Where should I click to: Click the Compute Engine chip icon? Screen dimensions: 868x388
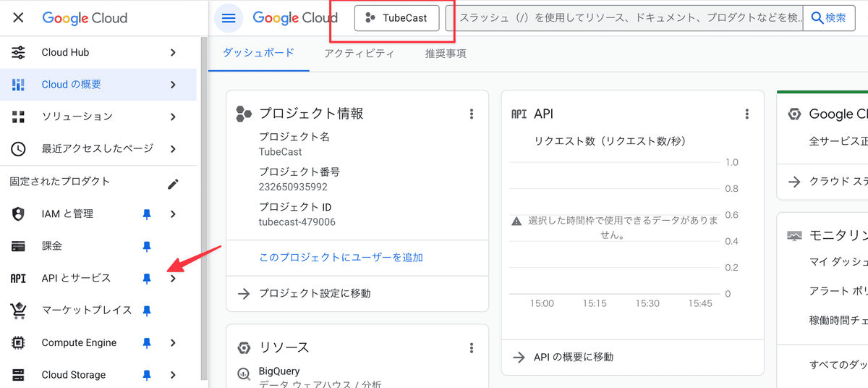[18, 342]
